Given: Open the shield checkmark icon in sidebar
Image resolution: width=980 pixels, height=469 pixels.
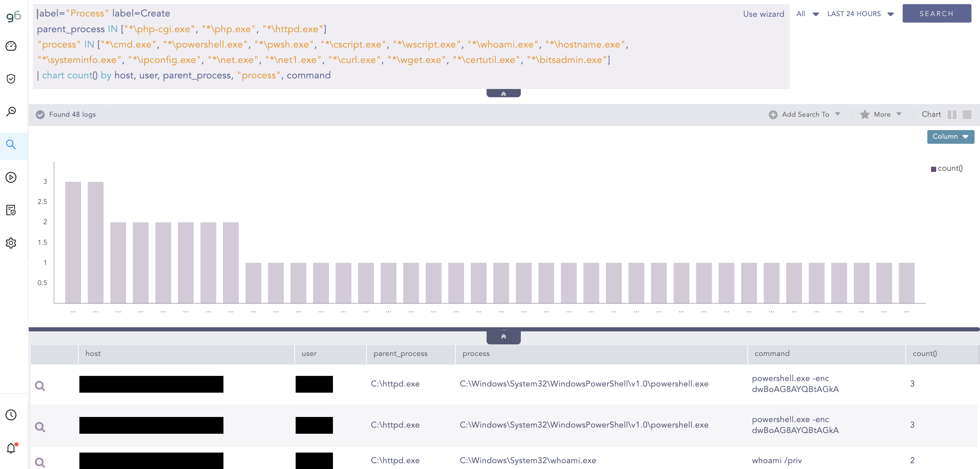Looking at the screenshot, I should click(x=11, y=79).
